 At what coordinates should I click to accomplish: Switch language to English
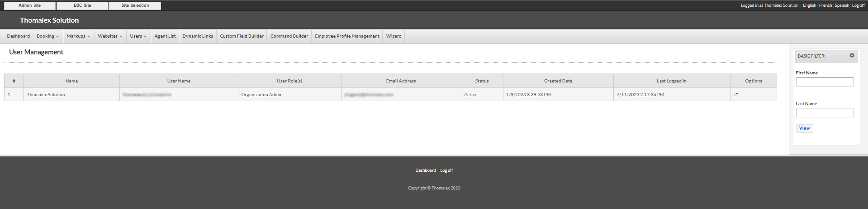809,5
